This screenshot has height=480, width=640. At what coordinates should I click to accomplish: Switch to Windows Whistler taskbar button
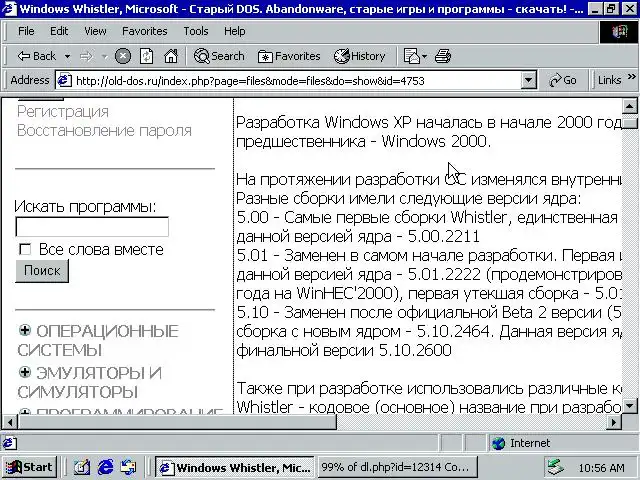point(235,467)
